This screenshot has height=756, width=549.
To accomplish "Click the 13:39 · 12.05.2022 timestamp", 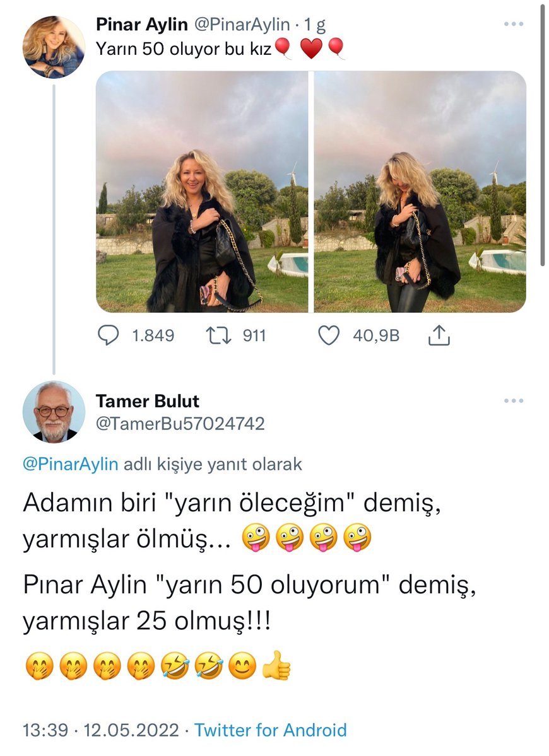I will click(x=101, y=730).
